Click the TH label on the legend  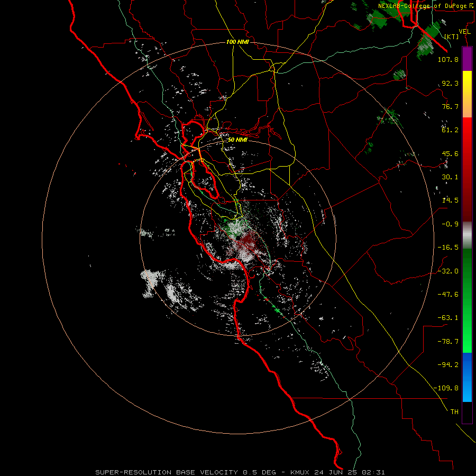coord(454,412)
